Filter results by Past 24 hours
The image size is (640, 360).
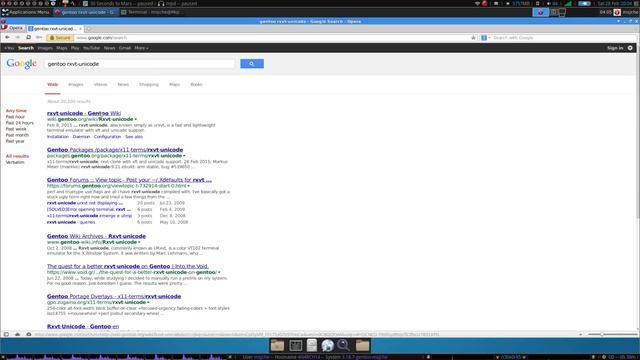(x=20, y=123)
